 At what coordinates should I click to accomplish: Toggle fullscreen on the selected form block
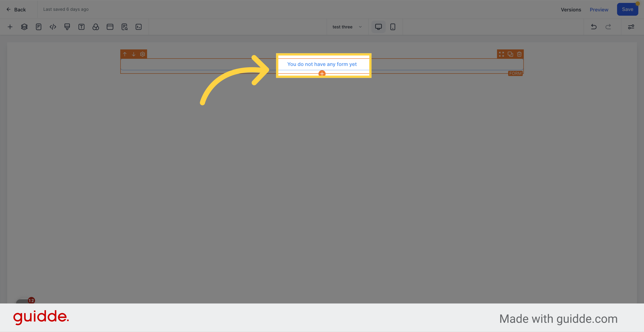click(x=501, y=54)
